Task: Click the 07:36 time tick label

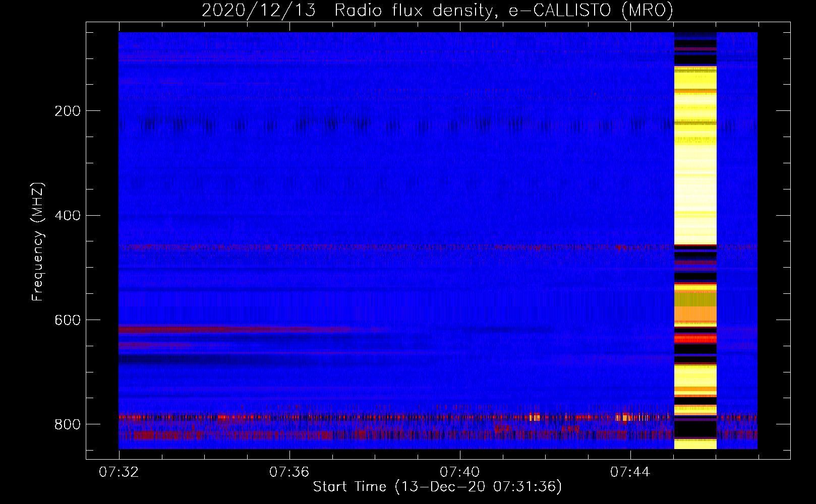Action: click(x=289, y=472)
